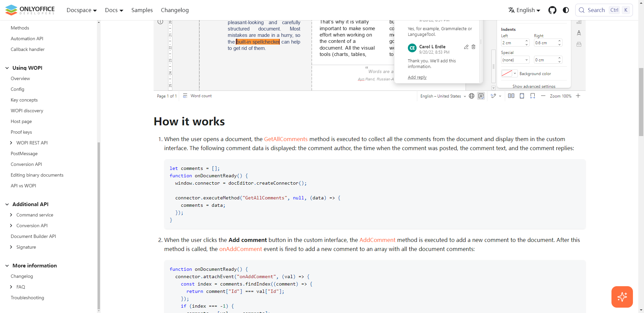Edit Carol L Erdle's comment with pencil icon
This screenshot has width=644, height=313.
466,47
